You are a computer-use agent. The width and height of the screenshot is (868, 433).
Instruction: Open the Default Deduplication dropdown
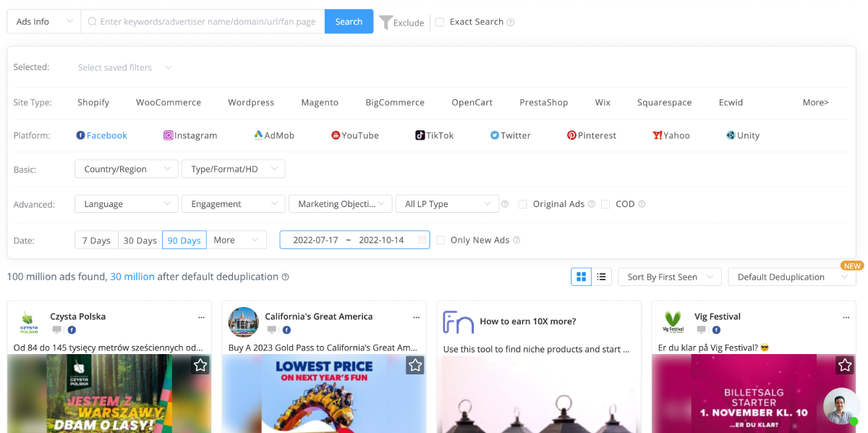pos(791,277)
